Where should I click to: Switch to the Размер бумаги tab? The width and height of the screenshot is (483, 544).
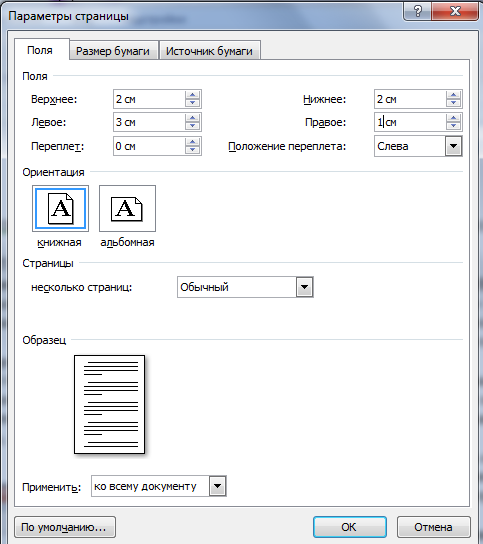(x=113, y=51)
